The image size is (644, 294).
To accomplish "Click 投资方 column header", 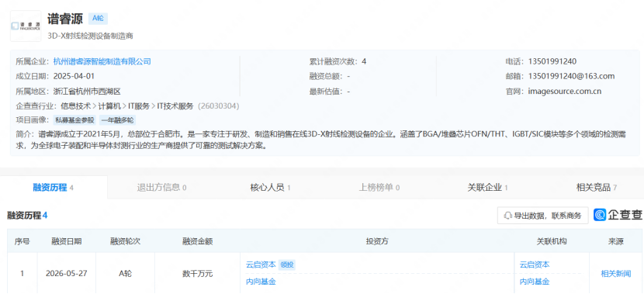I will pyautogui.click(x=377, y=241).
